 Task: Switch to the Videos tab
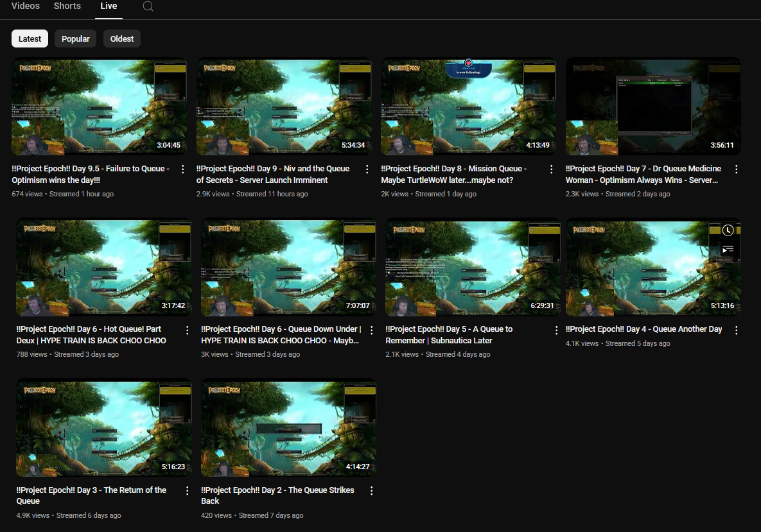click(x=26, y=6)
